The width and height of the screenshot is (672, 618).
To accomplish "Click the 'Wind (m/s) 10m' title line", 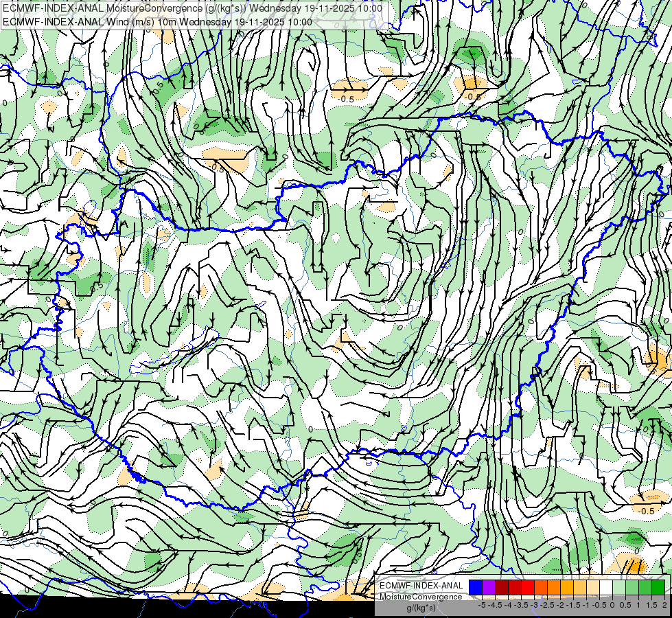I will tap(157, 22).
